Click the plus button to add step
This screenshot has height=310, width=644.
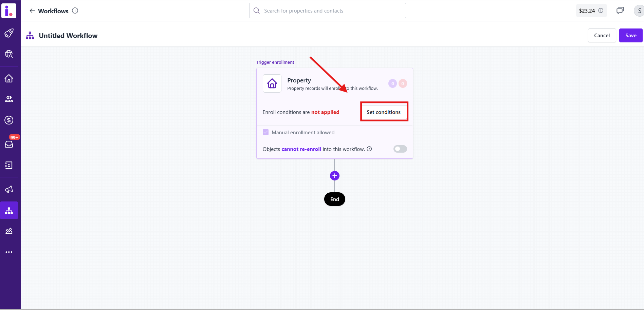tap(335, 176)
